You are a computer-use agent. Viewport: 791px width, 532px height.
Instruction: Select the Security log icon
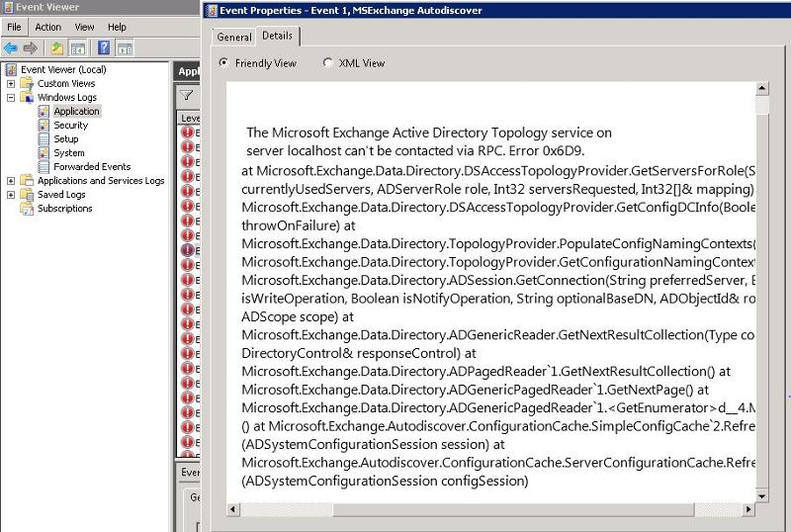pos(44,126)
